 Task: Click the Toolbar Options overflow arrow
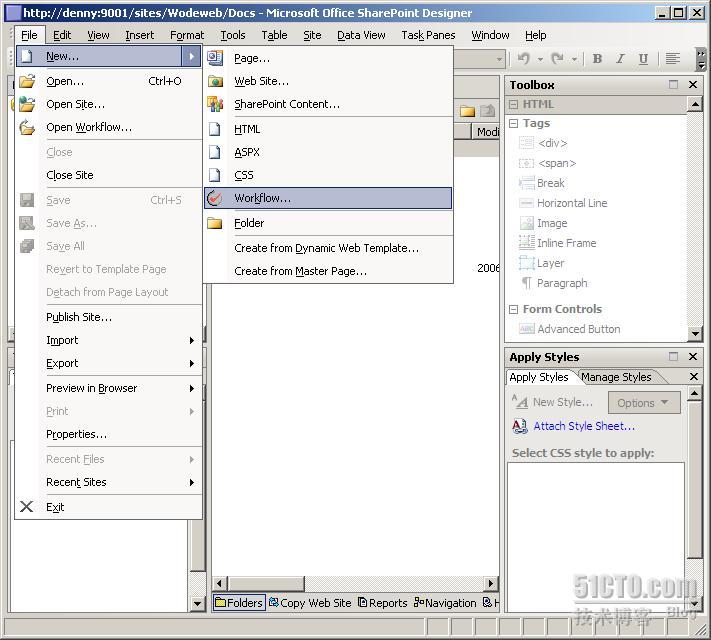click(701, 59)
